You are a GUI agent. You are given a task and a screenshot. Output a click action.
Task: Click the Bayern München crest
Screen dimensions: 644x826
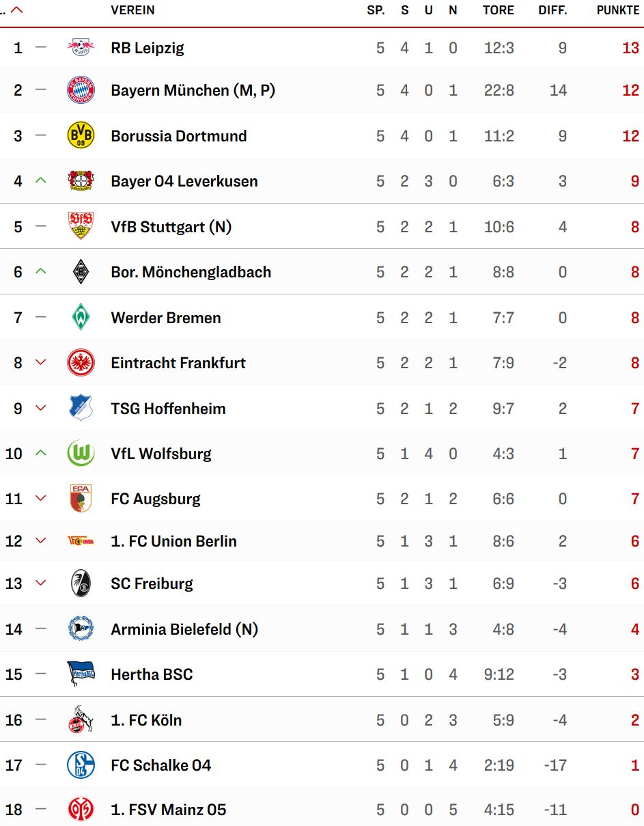pos(81,90)
